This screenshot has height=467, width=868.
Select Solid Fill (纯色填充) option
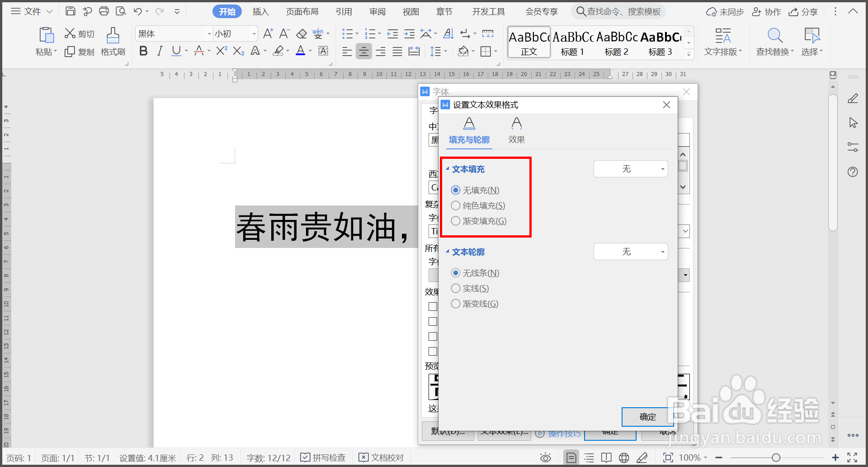(x=478, y=205)
